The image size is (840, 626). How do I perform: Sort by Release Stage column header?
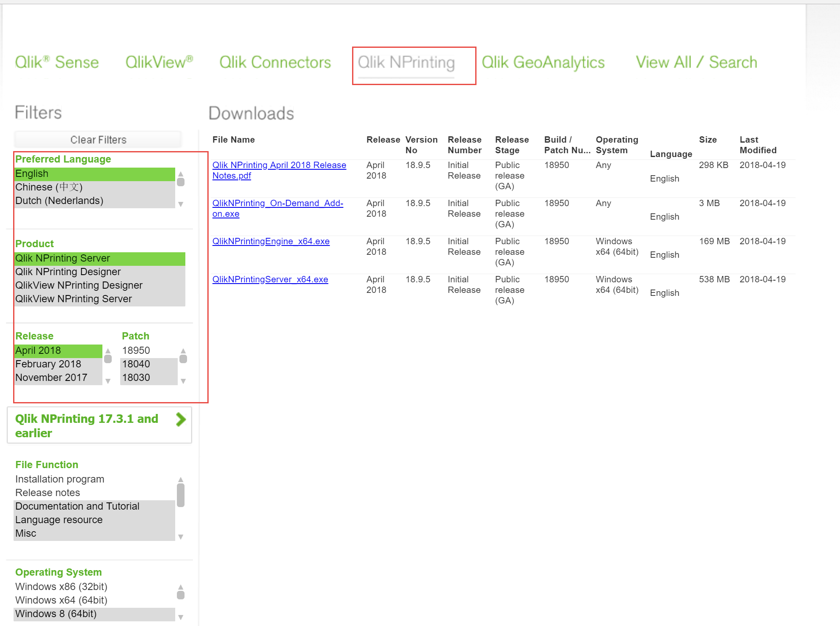(512, 145)
